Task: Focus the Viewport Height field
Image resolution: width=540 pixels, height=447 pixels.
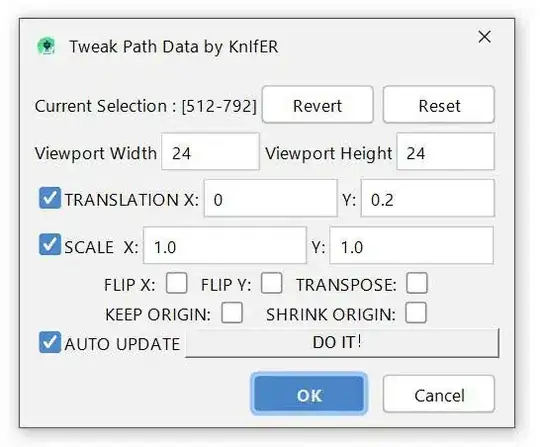Action: tap(446, 152)
